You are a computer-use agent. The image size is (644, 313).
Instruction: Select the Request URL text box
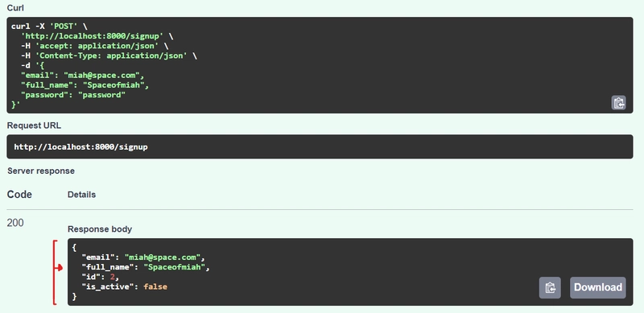(x=320, y=146)
